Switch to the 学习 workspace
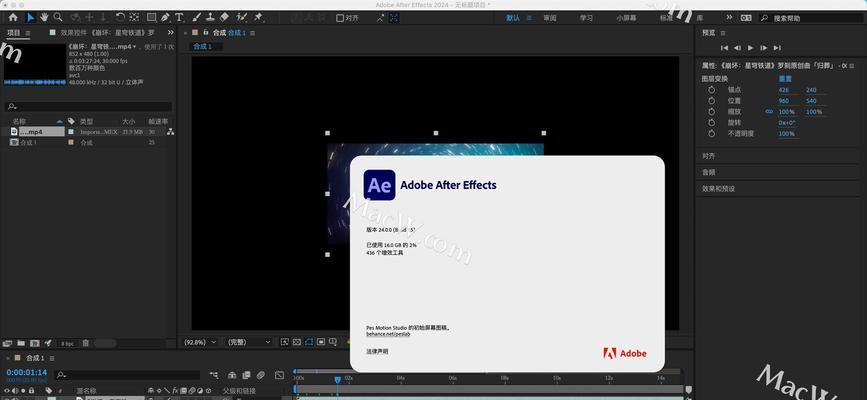 click(586, 18)
